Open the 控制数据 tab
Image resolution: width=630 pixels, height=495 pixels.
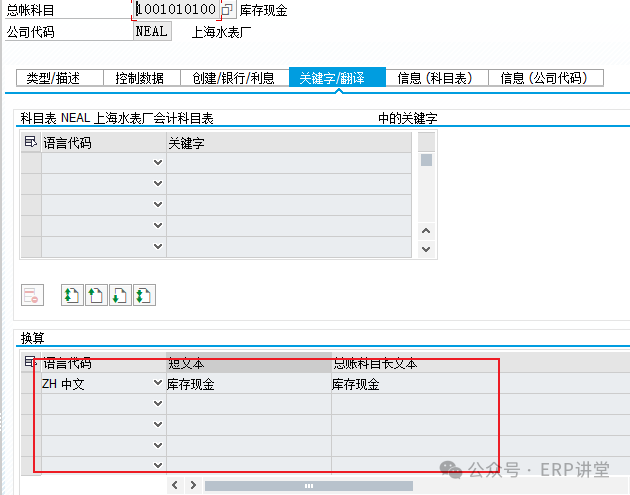pos(139,78)
